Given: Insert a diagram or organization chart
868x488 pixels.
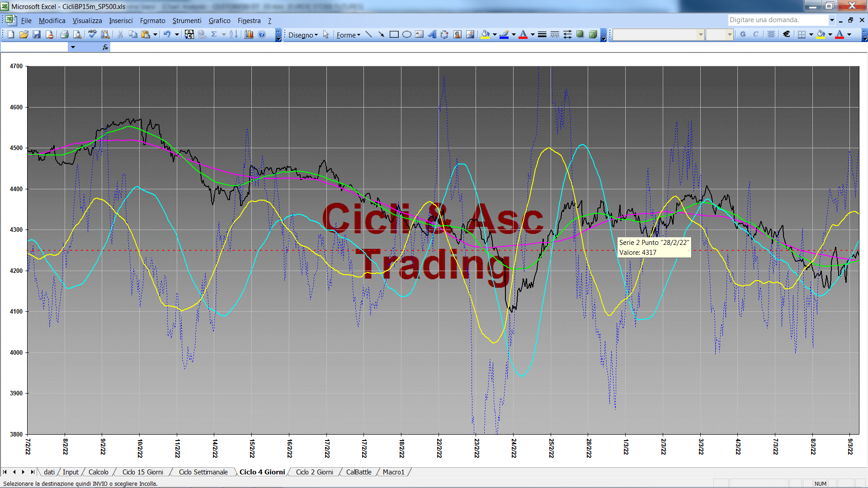Looking at the screenshot, I should click(x=444, y=34).
